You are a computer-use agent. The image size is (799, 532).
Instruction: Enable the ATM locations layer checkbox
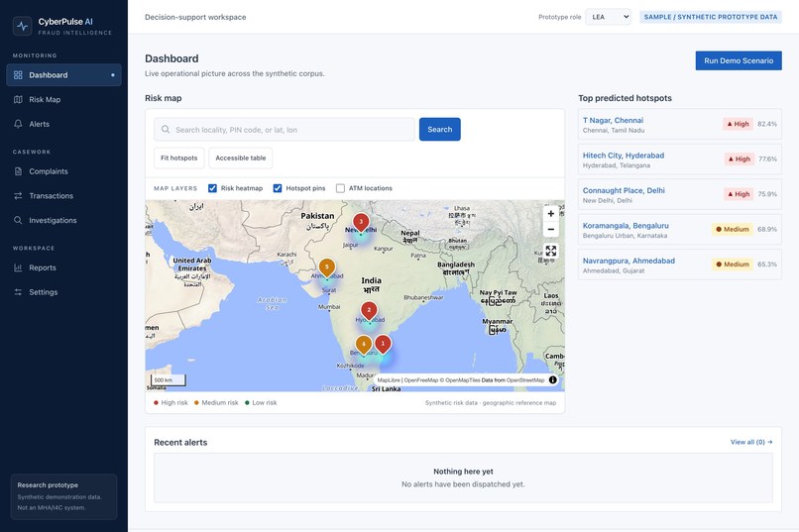(340, 188)
